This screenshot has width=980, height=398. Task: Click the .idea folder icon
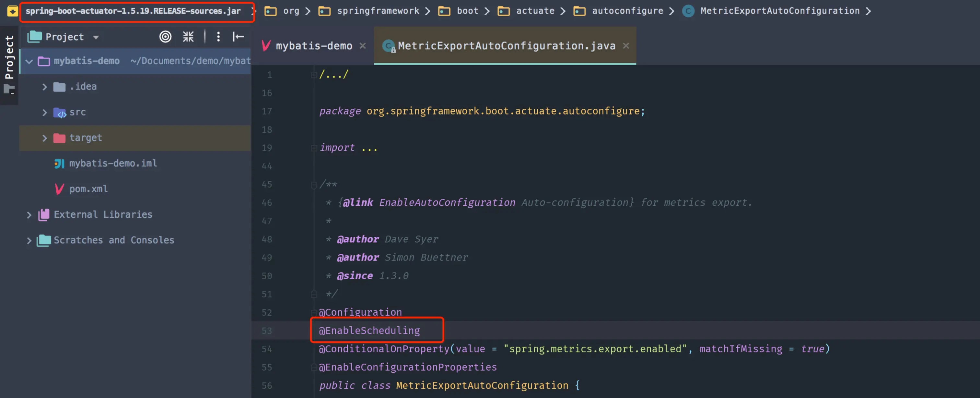(59, 87)
